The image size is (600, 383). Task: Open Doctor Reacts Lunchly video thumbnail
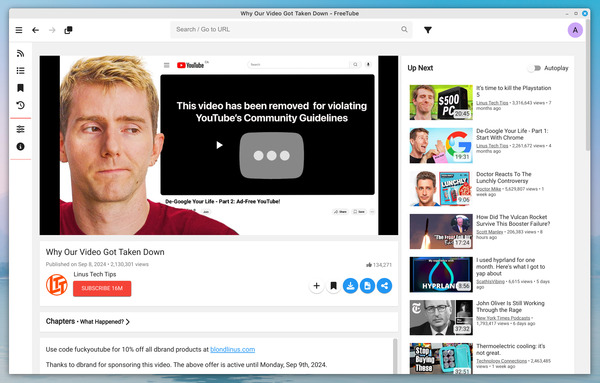click(x=441, y=189)
